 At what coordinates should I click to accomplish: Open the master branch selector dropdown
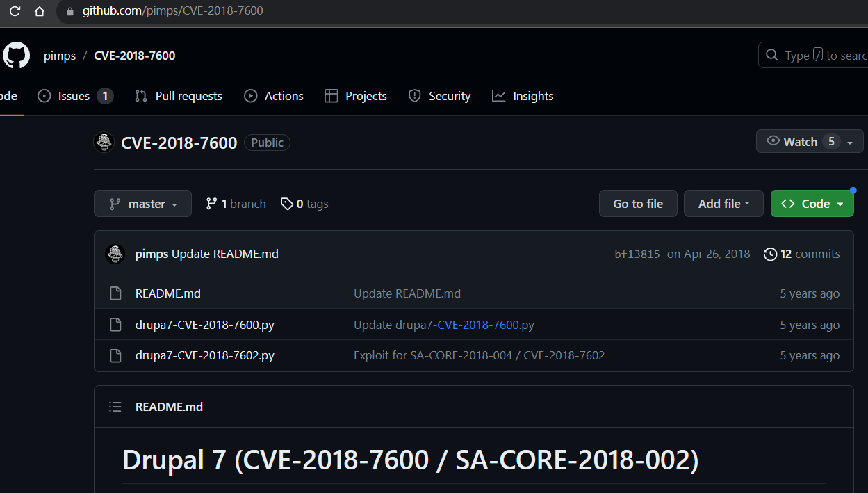142,204
